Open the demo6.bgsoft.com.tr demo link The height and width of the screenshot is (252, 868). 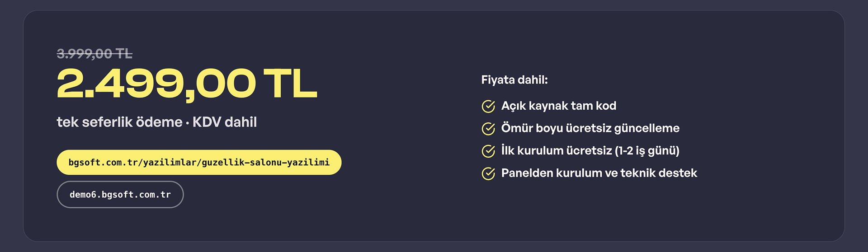pos(120,195)
